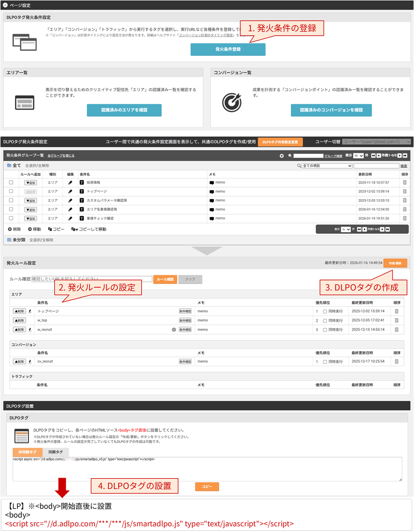This screenshot has height=532, width=414.
Task: Click 全選択/全解除 next to 全て
Action: point(37,166)
